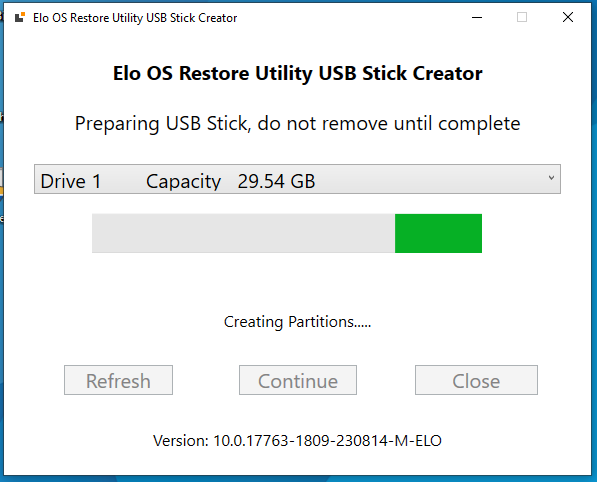597x482 pixels.
Task: Click the 'Drive 1' label in dropdown
Action: point(70,181)
